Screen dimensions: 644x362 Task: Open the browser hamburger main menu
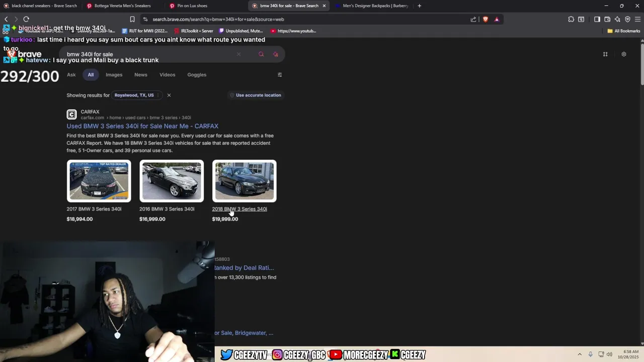click(637, 19)
